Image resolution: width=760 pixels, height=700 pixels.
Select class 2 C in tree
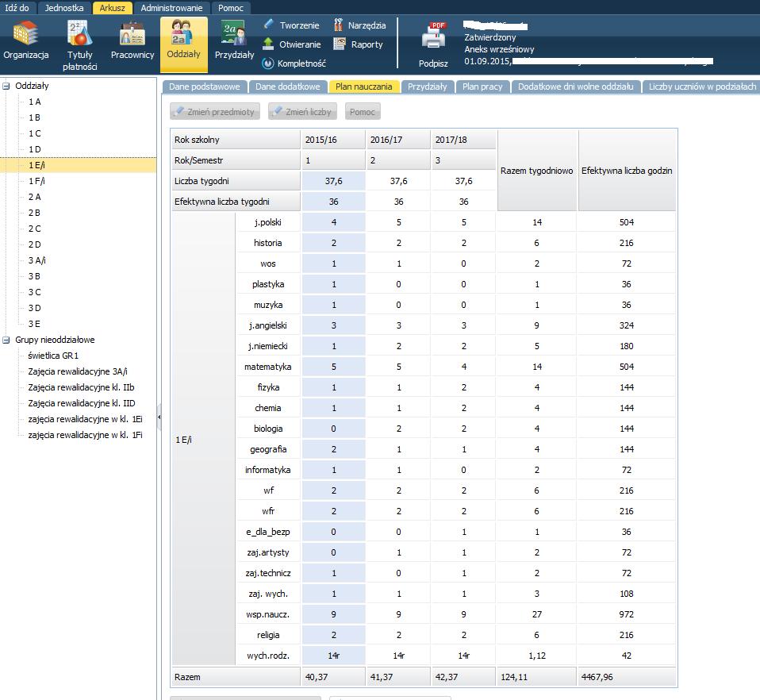click(34, 229)
